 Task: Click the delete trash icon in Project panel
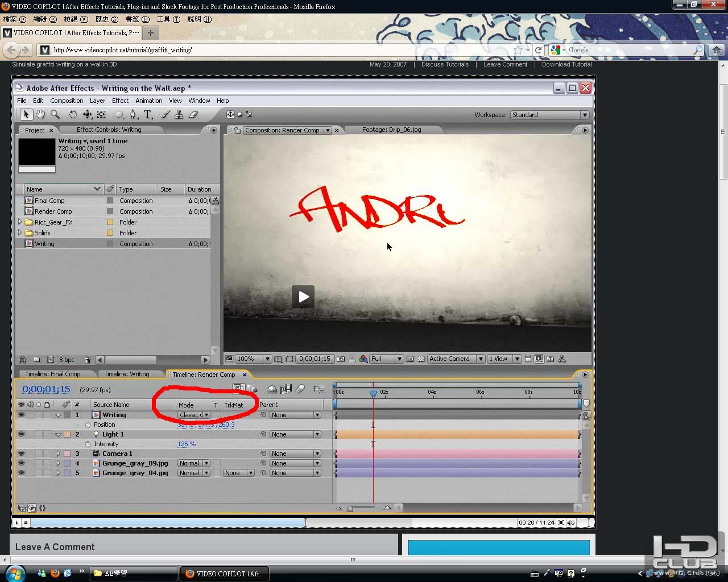pos(87,360)
